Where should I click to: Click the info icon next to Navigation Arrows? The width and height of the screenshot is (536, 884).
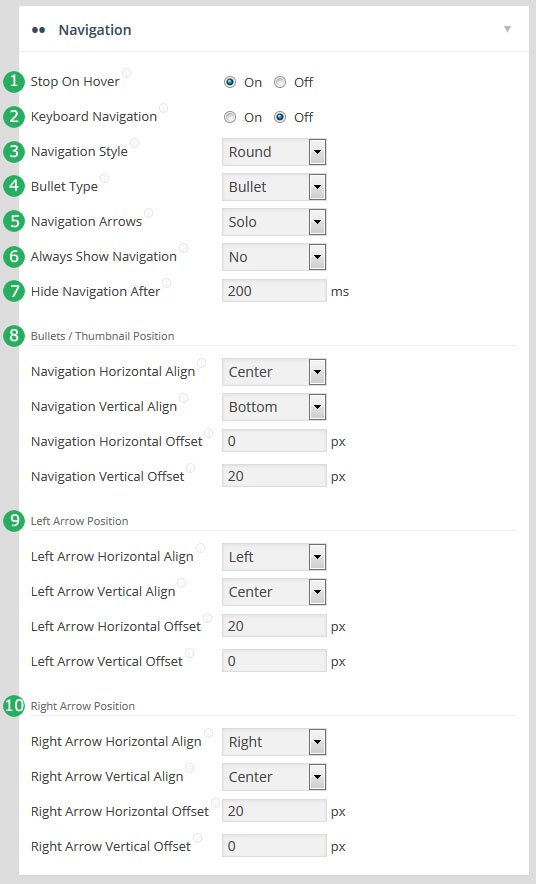(148, 213)
